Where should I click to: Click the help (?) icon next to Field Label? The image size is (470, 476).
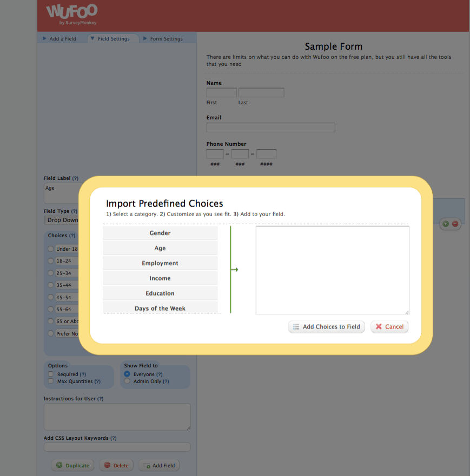pos(75,178)
